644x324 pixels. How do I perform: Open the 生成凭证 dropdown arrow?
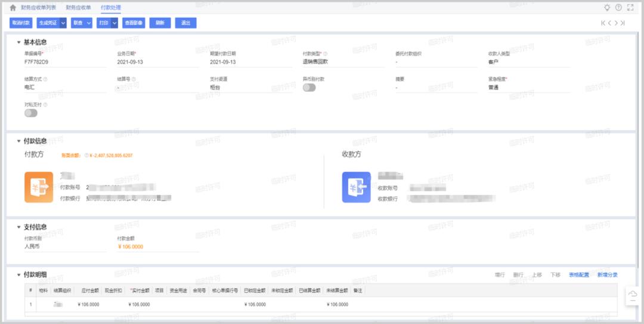[x=63, y=23]
